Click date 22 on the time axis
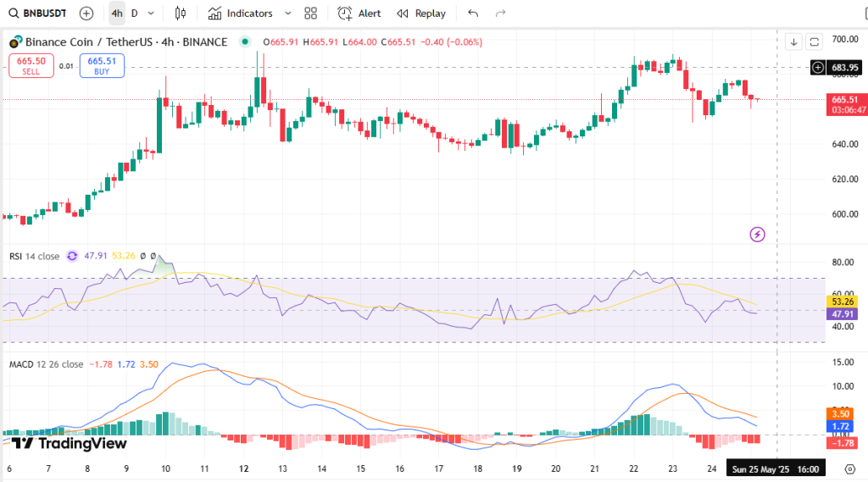868x482 pixels. (x=633, y=468)
